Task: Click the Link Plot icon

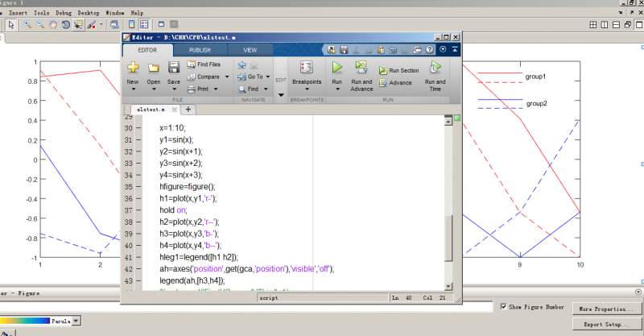Action: (x=114, y=25)
